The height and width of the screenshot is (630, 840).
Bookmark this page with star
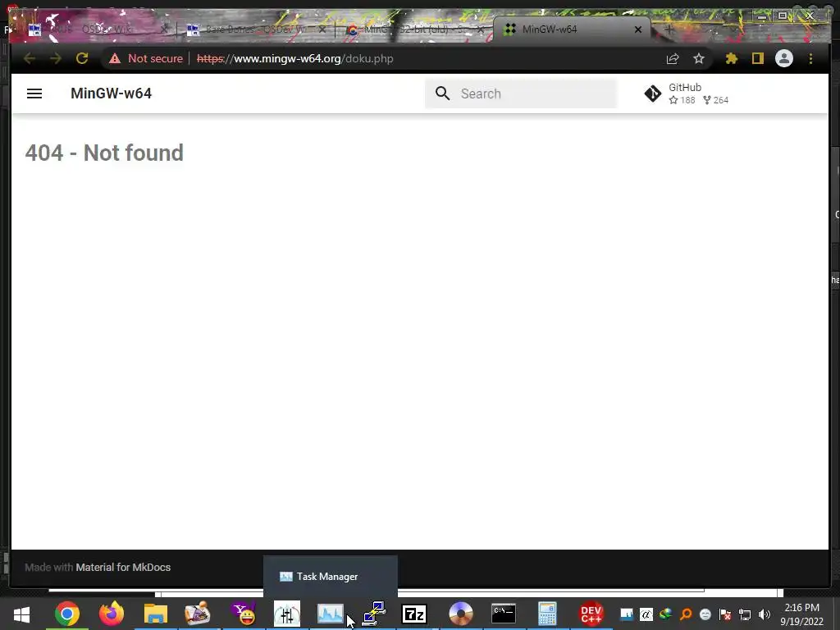pos(699,58)
